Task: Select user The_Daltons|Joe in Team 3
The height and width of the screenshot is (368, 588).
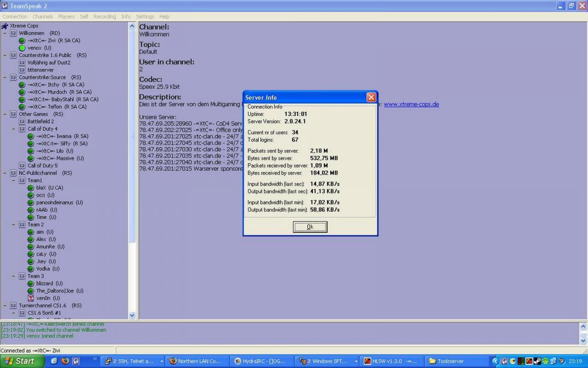Action: (x=60, y=290)
